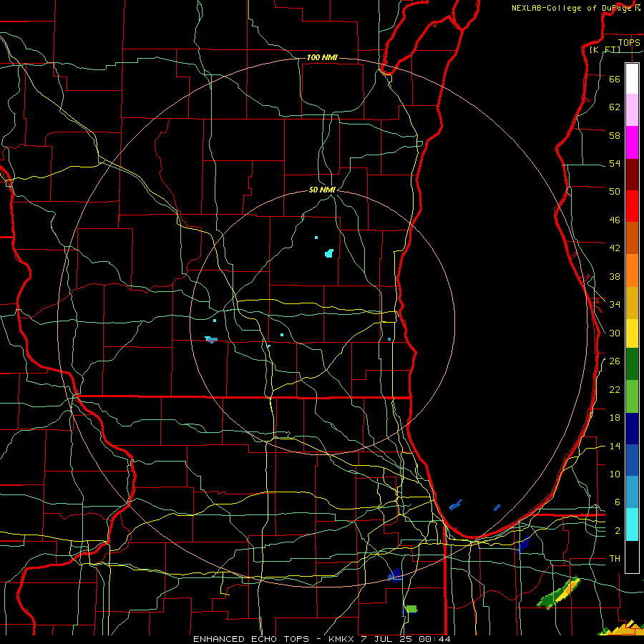The height and width of the screenshot is (644, 644).
Task: Select the dark green 26 legend swatch
Action: 632,364
